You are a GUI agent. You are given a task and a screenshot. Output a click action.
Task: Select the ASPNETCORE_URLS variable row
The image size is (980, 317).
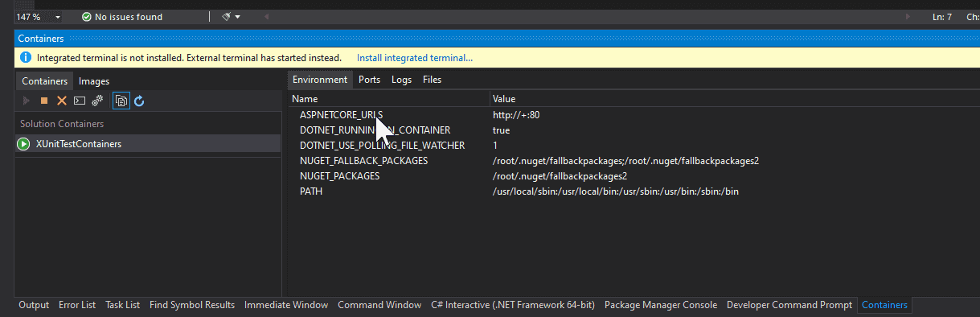[634, 115]
